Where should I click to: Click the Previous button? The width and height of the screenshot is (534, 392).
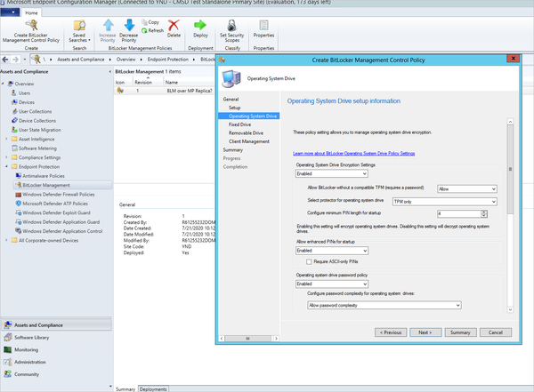click(x=391, y=332)
